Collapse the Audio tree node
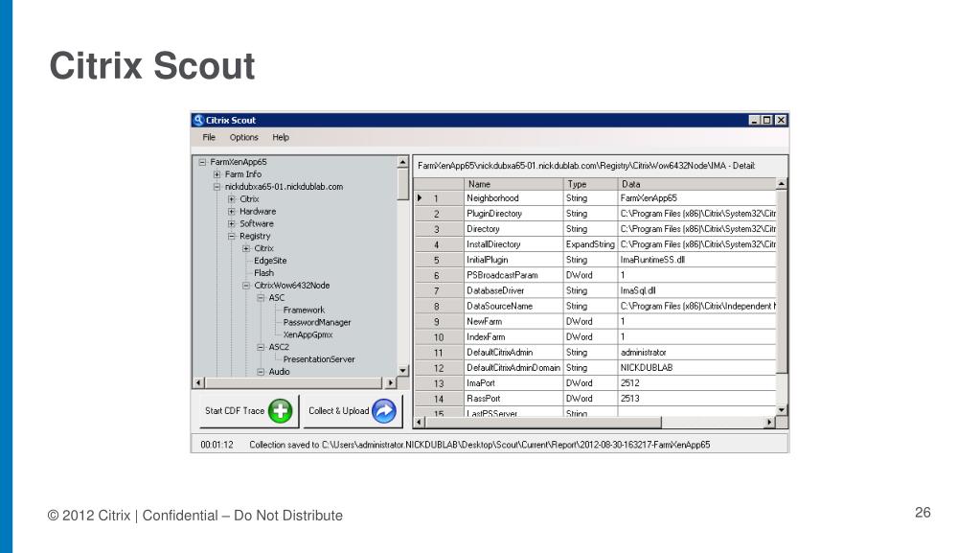 pos(261,372)
